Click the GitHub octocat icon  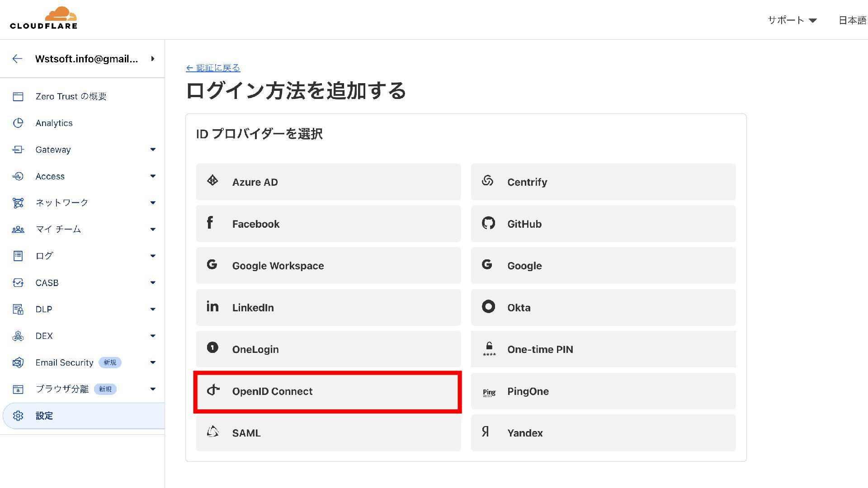488,223
